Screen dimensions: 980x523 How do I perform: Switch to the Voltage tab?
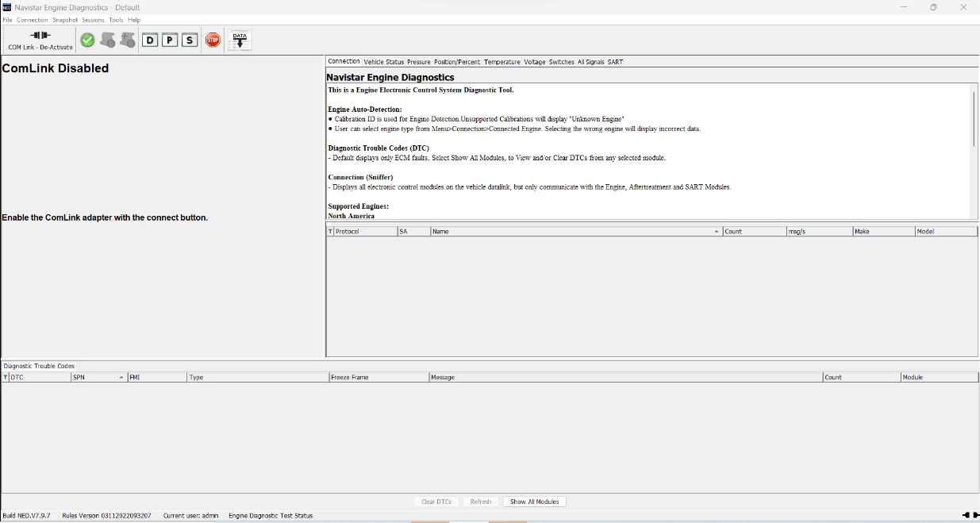click(x=534, y=61)
